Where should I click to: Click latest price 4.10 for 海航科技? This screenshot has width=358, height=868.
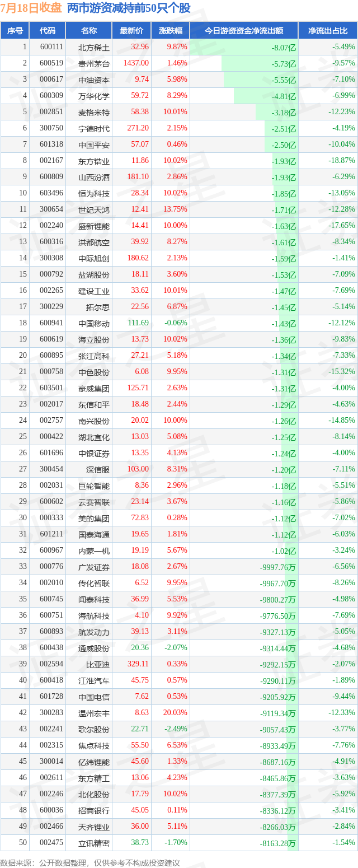pyautogui.click(x=141, y=615)
